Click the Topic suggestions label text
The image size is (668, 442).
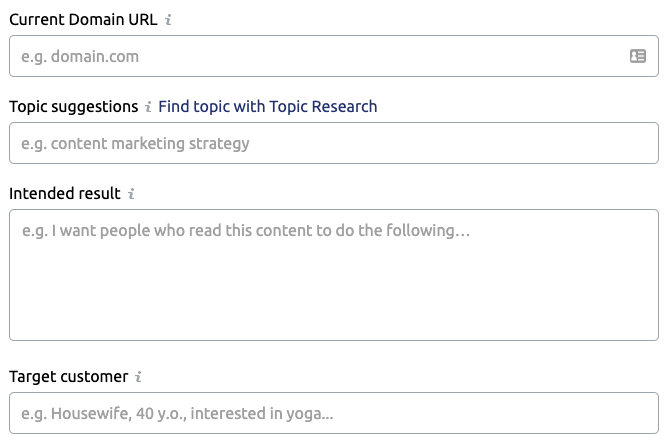pyautogui.click(x=74, y=106)
